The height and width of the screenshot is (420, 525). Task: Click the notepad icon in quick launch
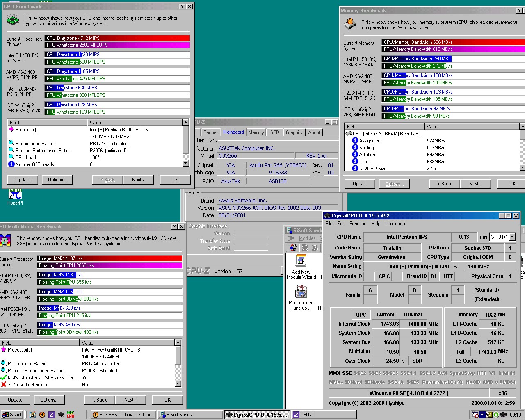click(x=33, y=415)
